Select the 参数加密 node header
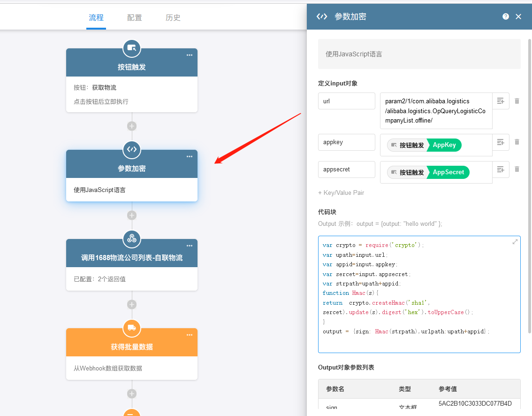532x416 pixels. point(132,164)
